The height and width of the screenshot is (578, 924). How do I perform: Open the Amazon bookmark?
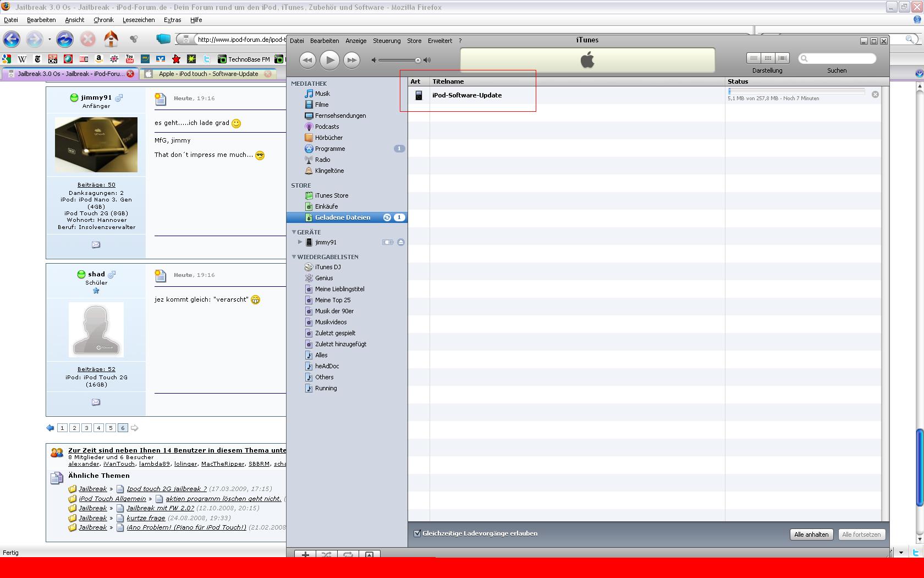pyautogui.click(x=99, y=59)
